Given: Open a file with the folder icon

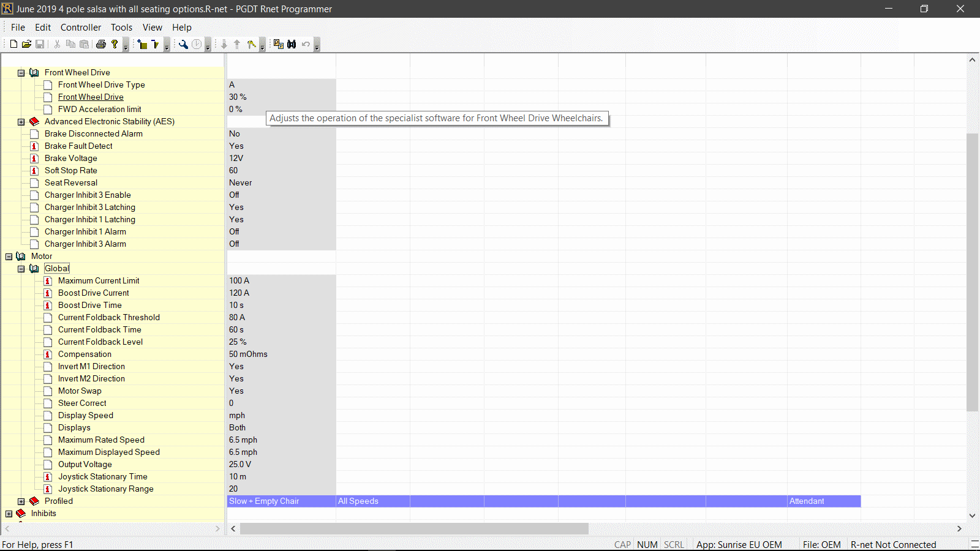Looking at the screenshot, I should click(x=26, y=44).
